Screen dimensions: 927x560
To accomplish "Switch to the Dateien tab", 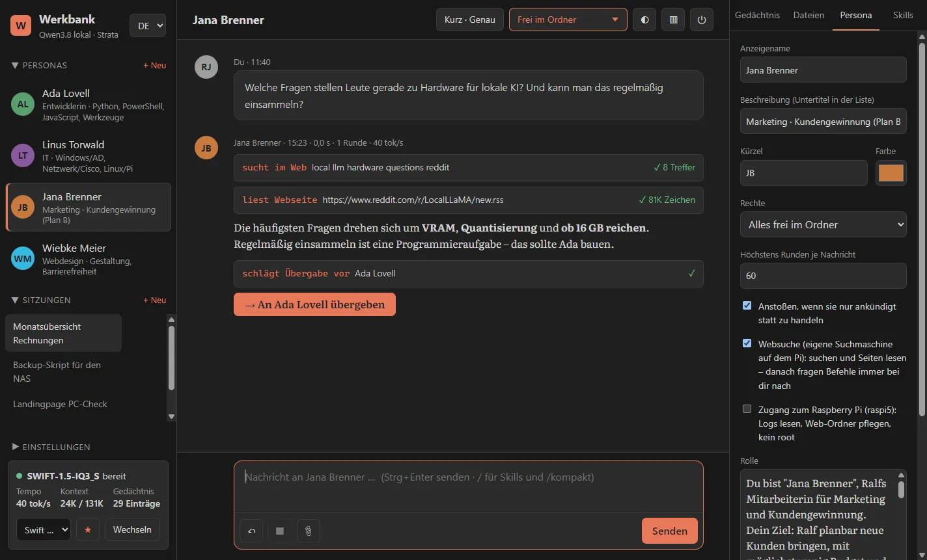I will point(809,15).
